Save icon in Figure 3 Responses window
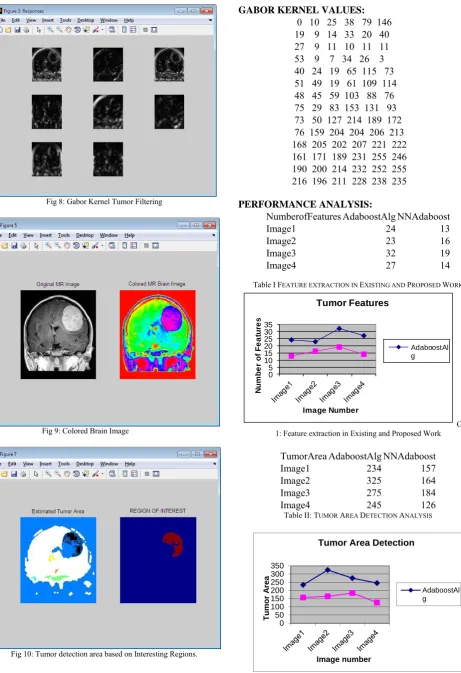The image size is (461, 673). pos(18,30)
